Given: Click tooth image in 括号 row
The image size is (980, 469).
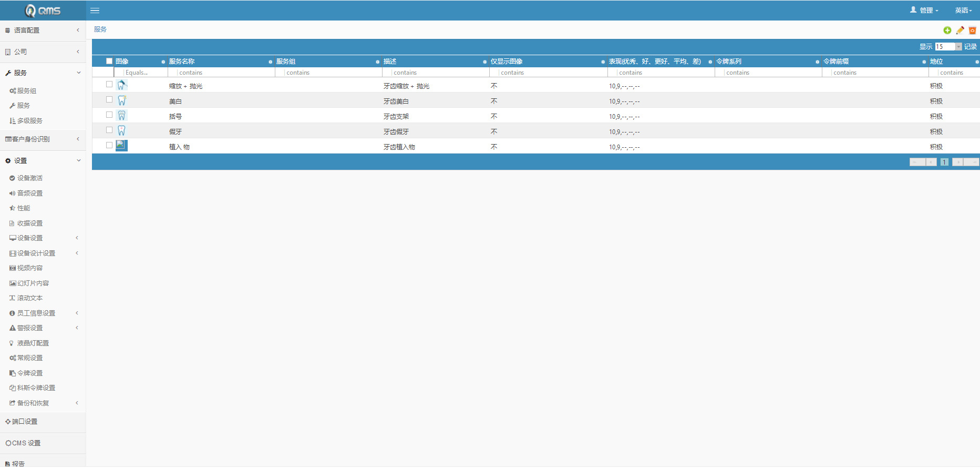Looking at the screenshot, I should [x=122, y=115].
